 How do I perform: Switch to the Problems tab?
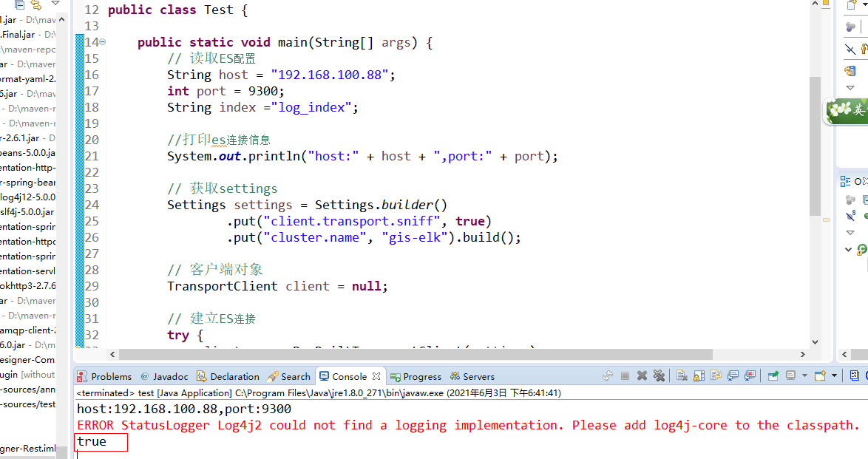(109, 376)
